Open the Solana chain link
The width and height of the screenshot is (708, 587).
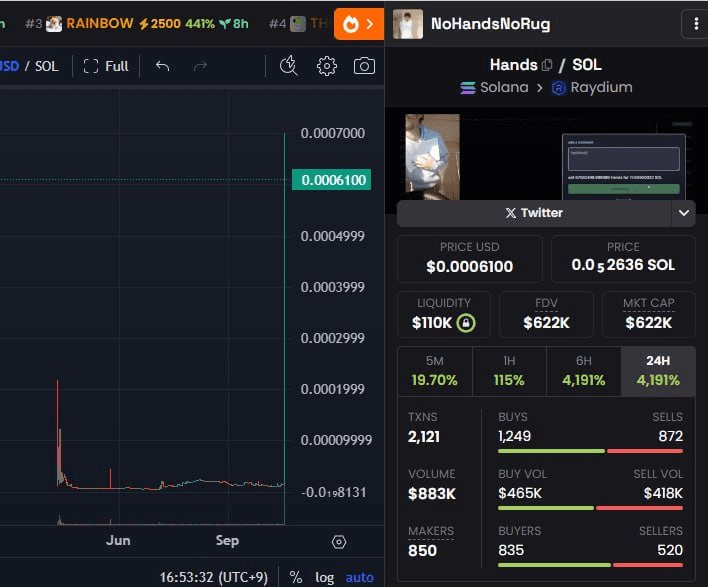point(494,87)
